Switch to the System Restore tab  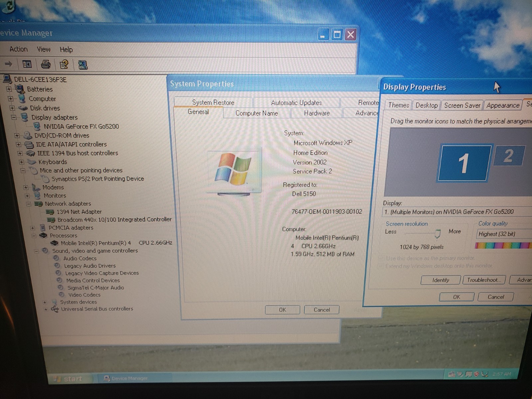click(213, 102)
